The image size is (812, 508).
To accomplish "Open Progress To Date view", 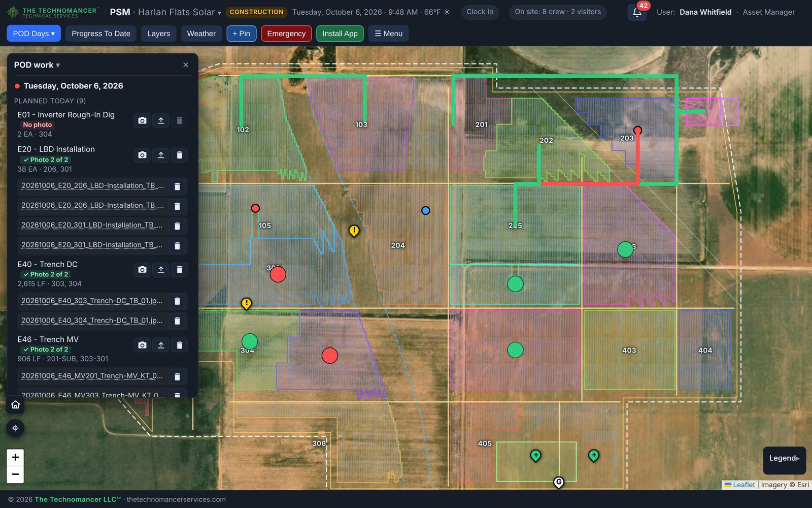I will (101, 34).
